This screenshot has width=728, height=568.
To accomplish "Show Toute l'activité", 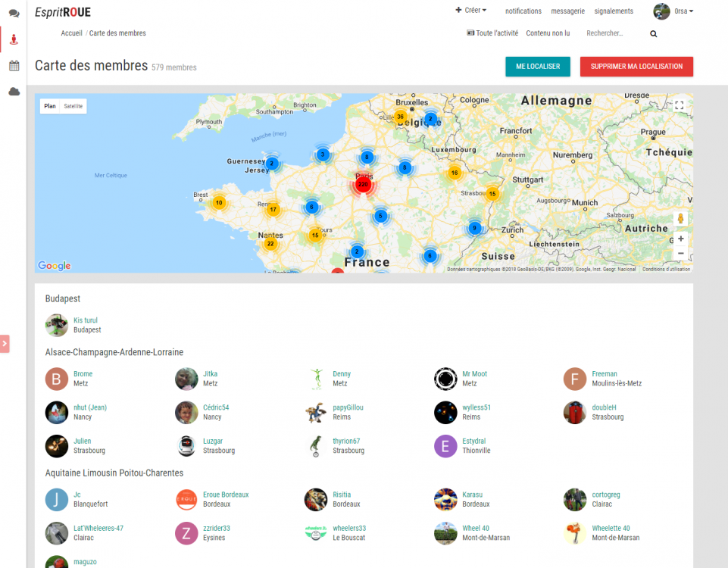I will click(x=492, y=33).
